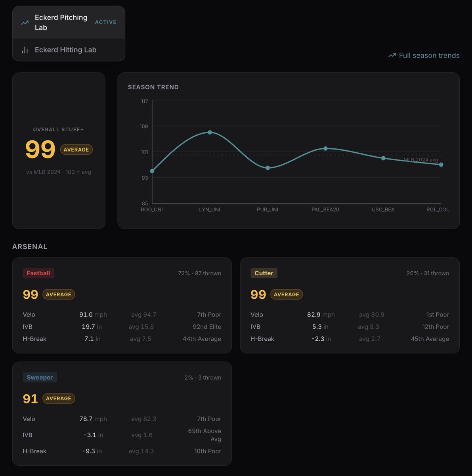Click Sweeper IVB value -3.1 in
The width and height of the screenshot is (472, 476).
(x=94, y=435)
